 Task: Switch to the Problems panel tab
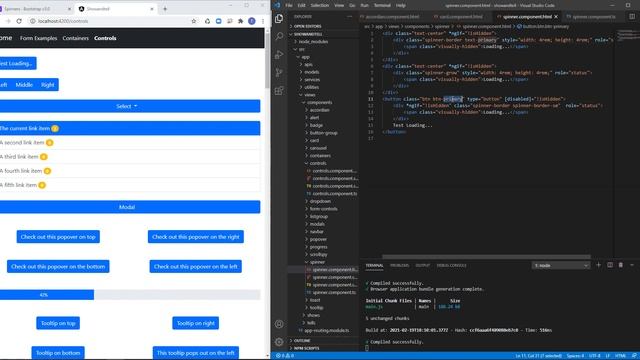click(x=399, y=265)
